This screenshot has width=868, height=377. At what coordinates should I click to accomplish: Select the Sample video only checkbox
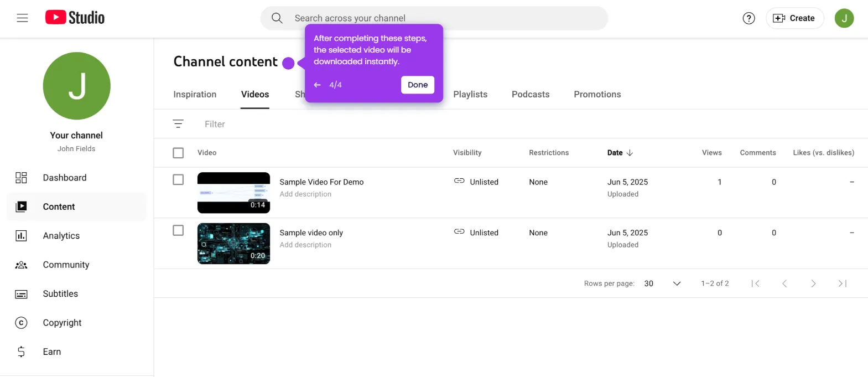point(178,230)
